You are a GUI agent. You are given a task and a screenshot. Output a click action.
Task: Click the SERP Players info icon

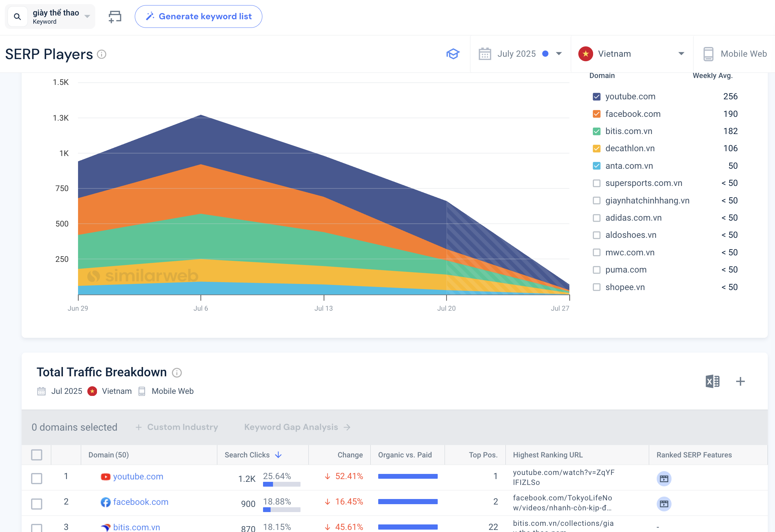point(101,54)
